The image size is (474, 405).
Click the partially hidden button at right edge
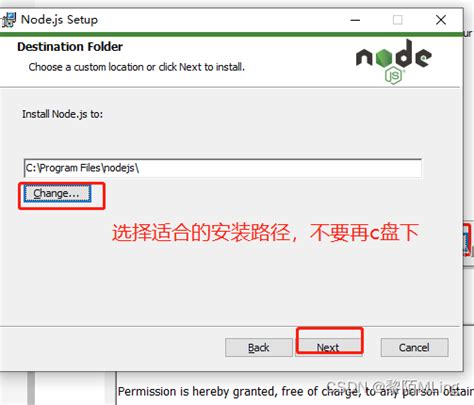point(468,240)
